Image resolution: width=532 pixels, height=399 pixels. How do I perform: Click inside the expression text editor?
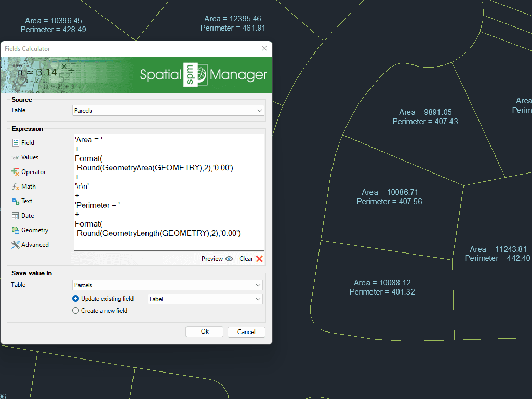(169, 192)
